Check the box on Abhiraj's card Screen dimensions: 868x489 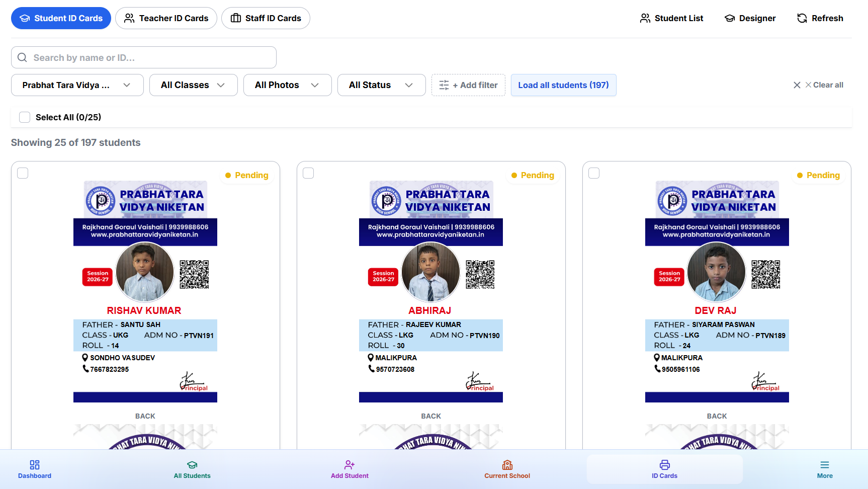308,173
